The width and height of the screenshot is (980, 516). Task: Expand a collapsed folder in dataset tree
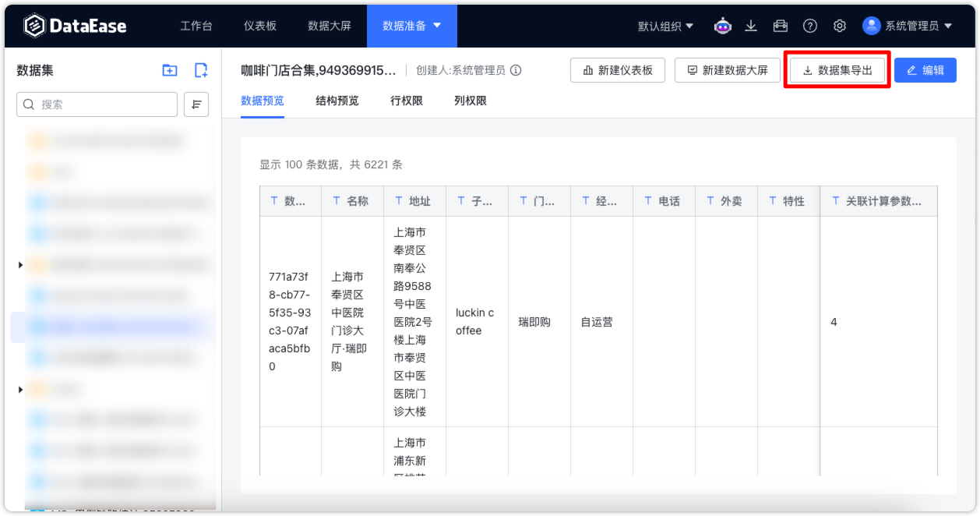click(20, 264)
